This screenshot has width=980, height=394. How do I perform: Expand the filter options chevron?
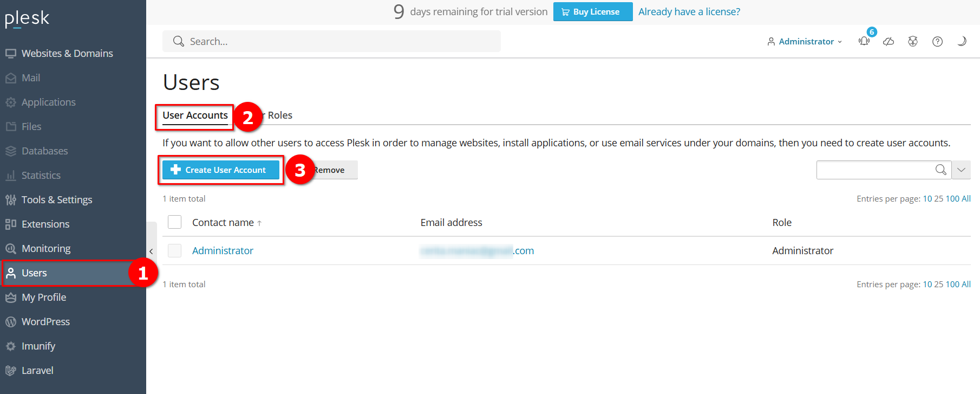pos(961,170)
